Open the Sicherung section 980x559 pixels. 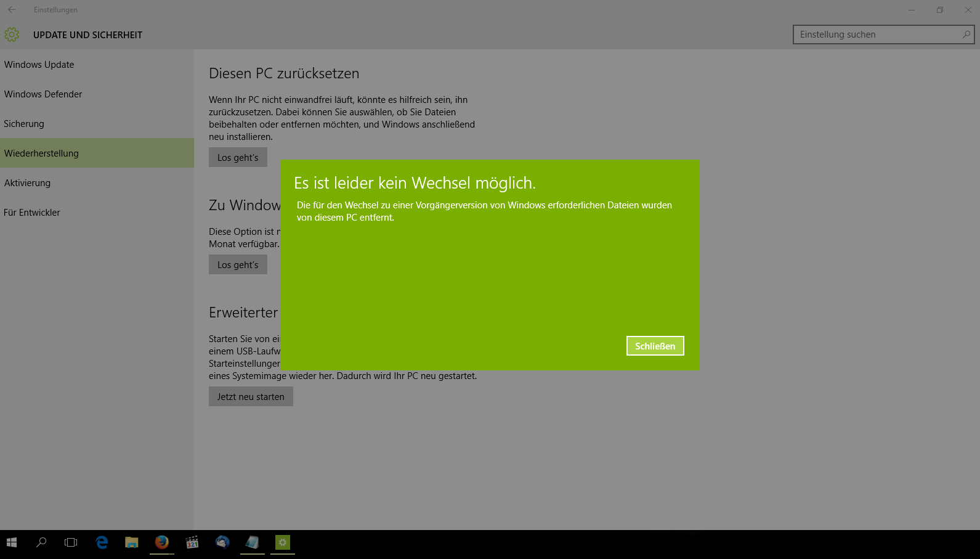click(x=97, y=123)
